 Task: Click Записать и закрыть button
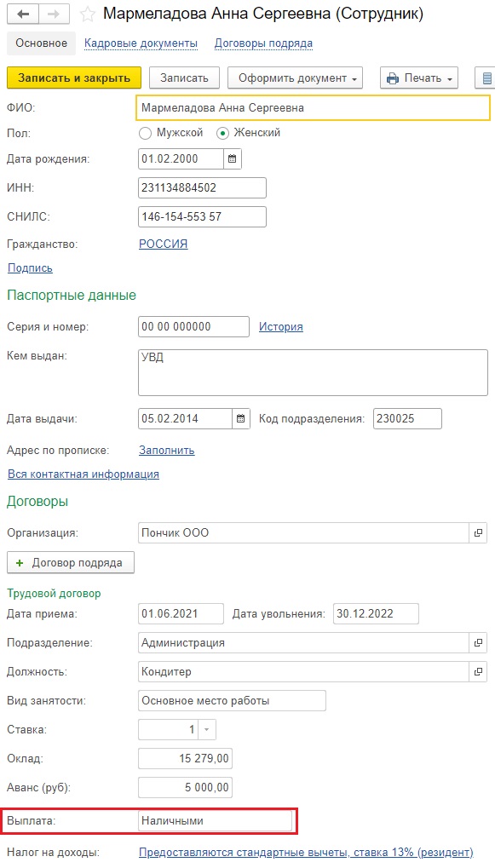point(74,78)
